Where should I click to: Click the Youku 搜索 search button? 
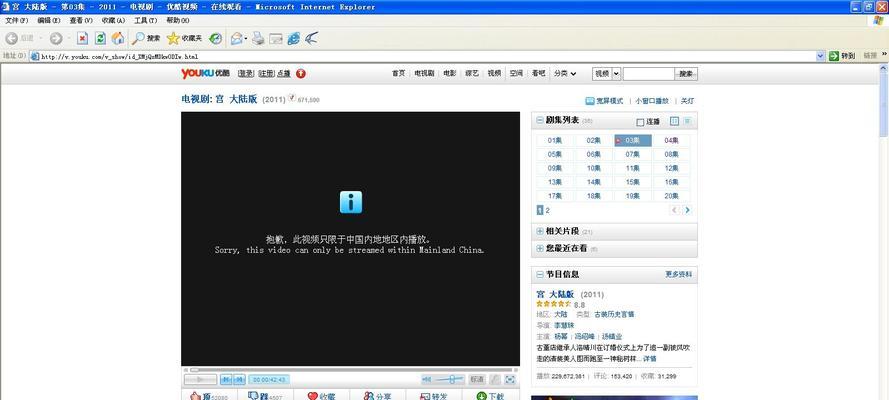[x=686, y=74]
